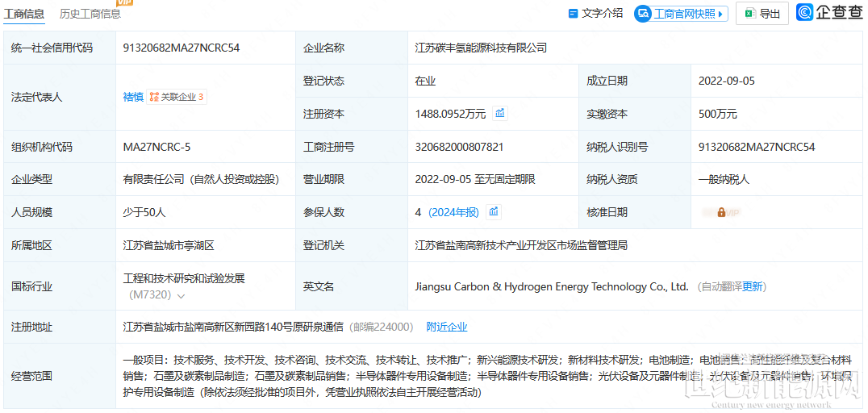
Task: Open legal representative 褚慎 profile link
Action: point(132,97)
